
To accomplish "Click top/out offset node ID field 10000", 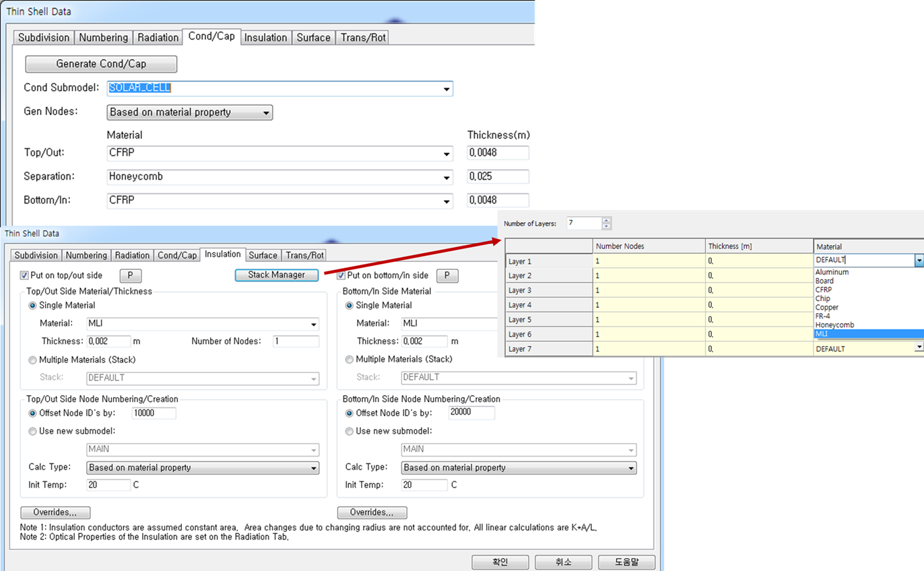I will pos(154,413).
